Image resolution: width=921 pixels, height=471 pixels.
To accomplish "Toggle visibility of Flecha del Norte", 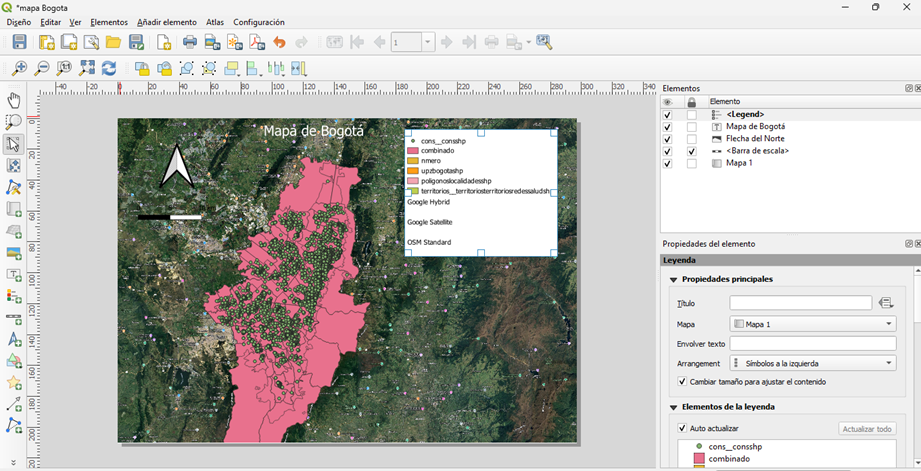I will coord(667,139).
